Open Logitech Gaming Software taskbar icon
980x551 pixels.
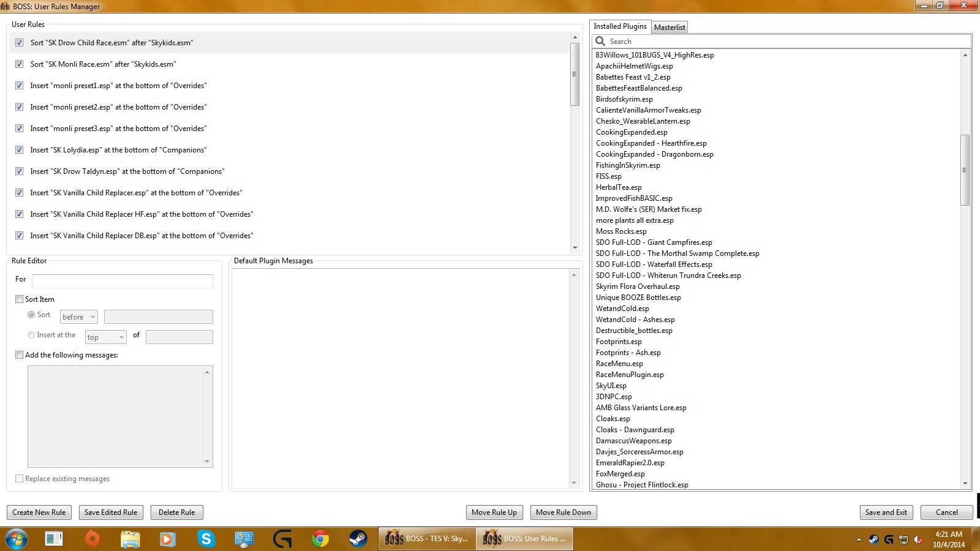(x=282, y=539)
